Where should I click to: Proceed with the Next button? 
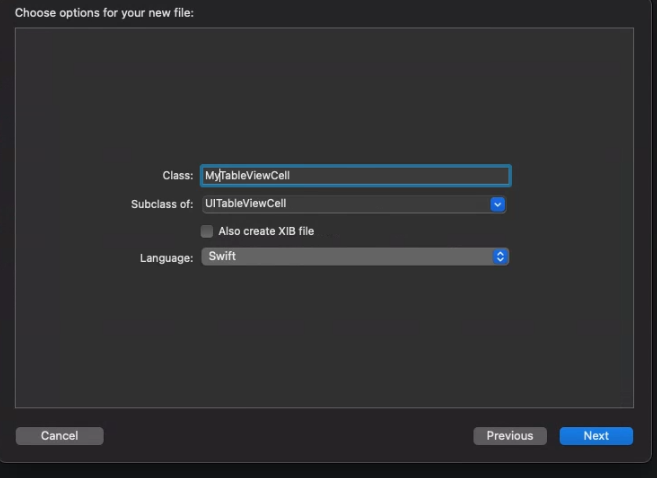pos(596,436)
